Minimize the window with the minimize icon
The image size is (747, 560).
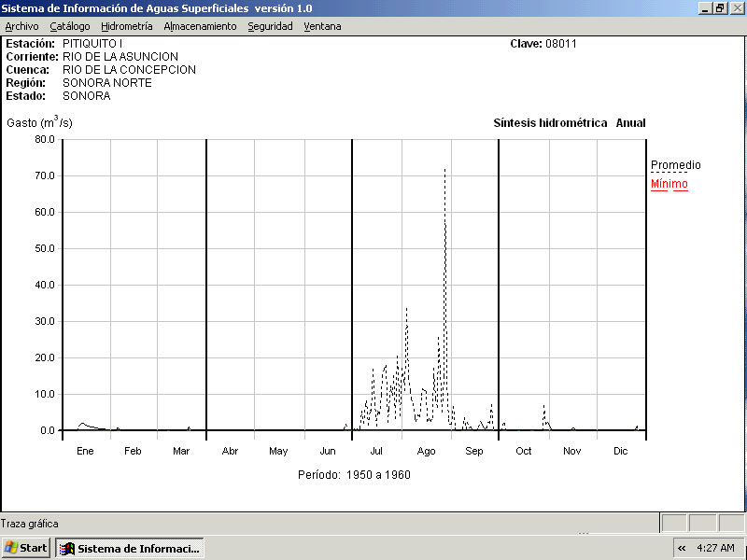704,7
